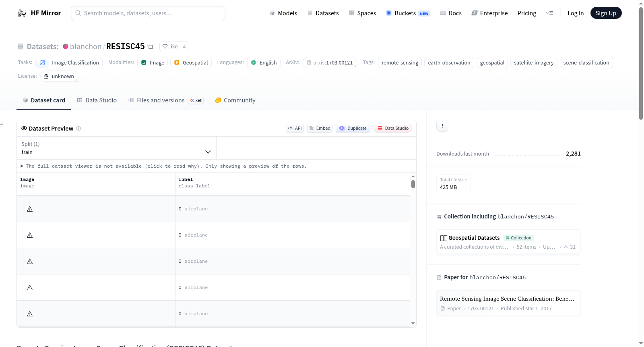The height and width of the screenshot is (347, 644).
Task: Open the blanchon user profile link
Action: point(86,46)
